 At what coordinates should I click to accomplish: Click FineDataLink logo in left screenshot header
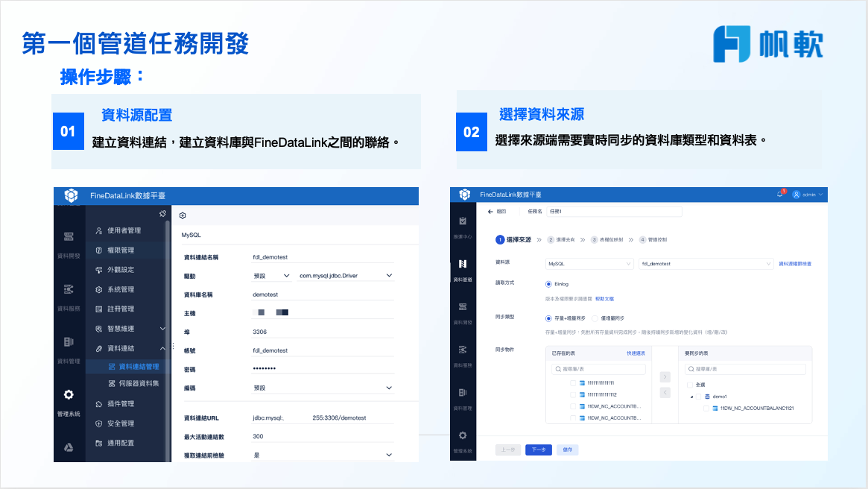(x=71, y=195)
